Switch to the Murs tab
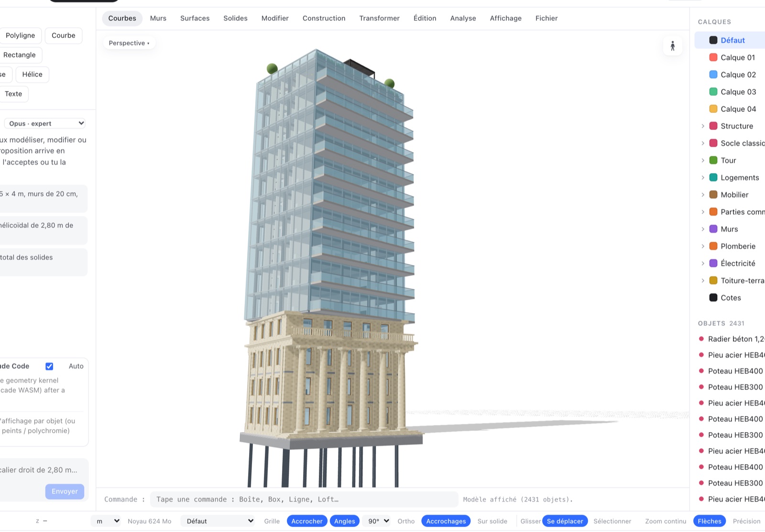This screenshot has width=765, height=532. pos(158,18)
